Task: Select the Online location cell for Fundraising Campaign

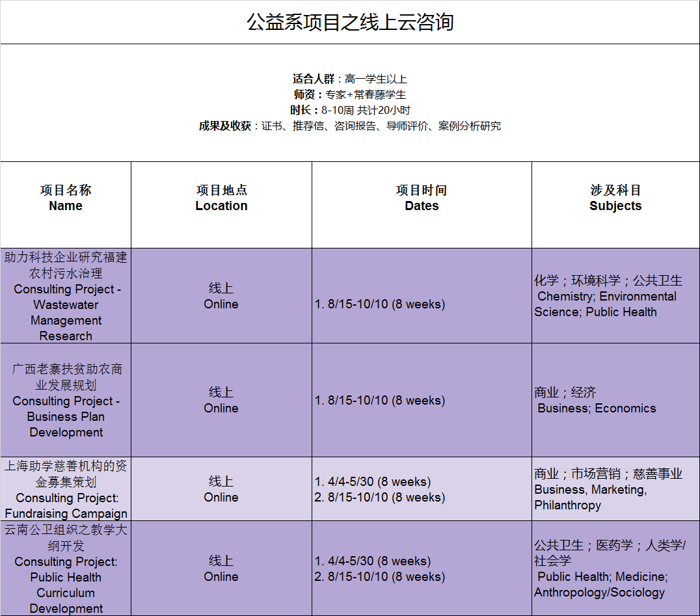Action: 221,490
